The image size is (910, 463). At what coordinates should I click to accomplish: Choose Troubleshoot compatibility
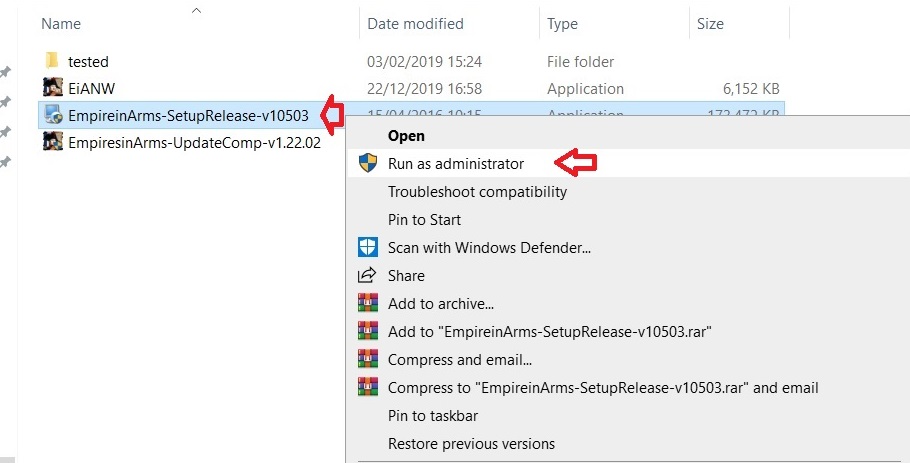[x=477, y=192]
